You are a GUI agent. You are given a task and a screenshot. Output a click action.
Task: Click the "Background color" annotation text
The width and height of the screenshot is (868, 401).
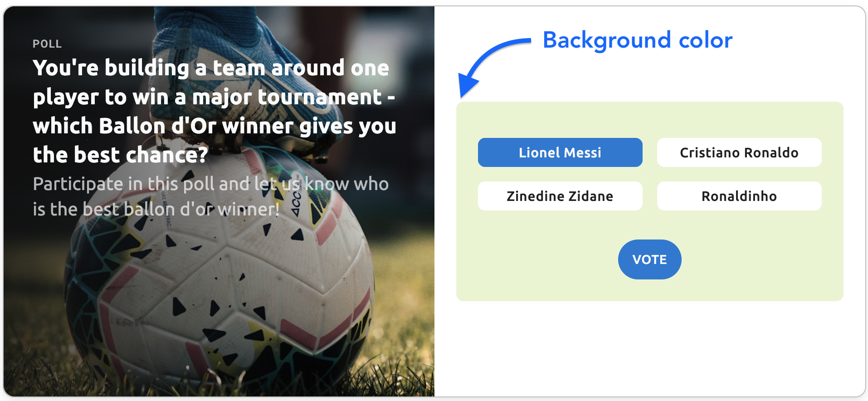point(637,40)
